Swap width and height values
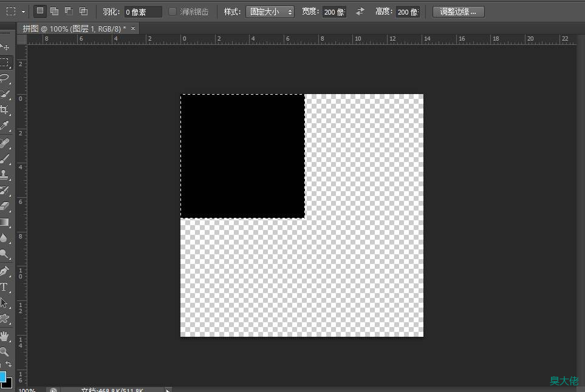Image resolution: width=585 pixels, height=392 pixels. pyautogui.click(x=360, y=12)
